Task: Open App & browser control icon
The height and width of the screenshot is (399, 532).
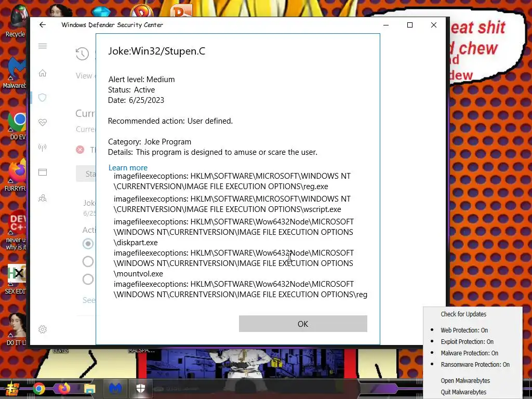Action: point(43,172)
